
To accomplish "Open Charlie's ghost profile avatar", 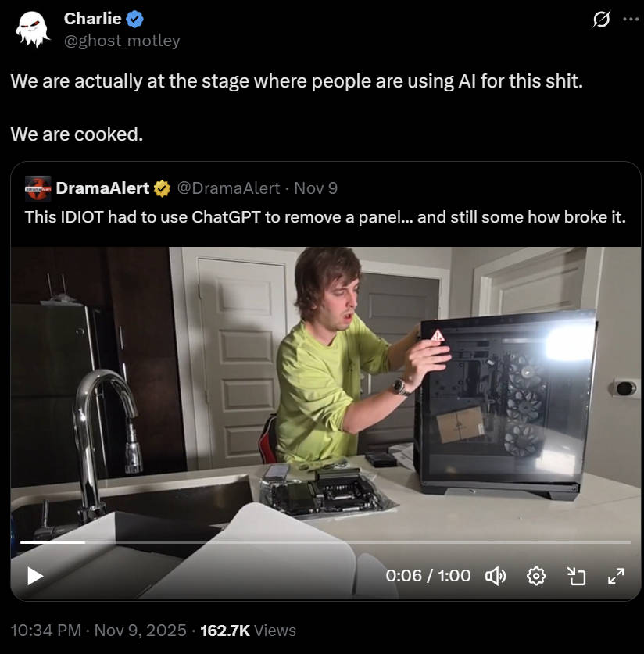I will (33, 29).
